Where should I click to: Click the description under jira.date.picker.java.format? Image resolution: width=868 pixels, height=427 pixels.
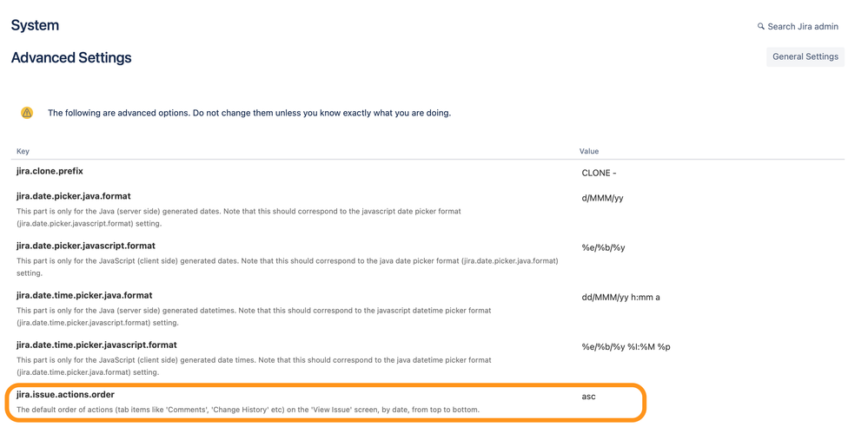tap(239, 217)
